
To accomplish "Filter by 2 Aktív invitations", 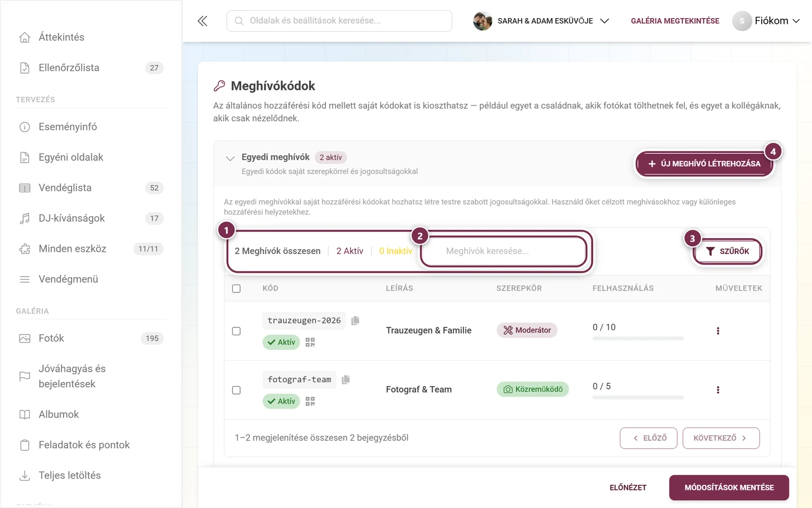I will pyautogui.click(x=350, y=251).
